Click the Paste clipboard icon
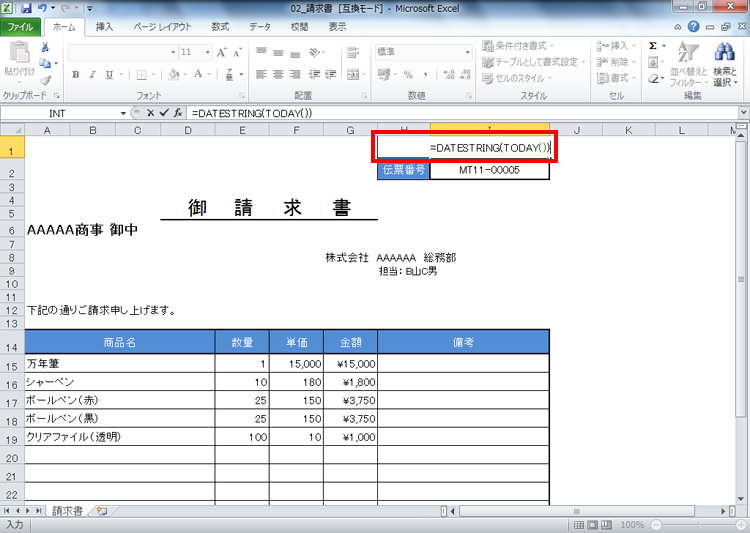 20,52
